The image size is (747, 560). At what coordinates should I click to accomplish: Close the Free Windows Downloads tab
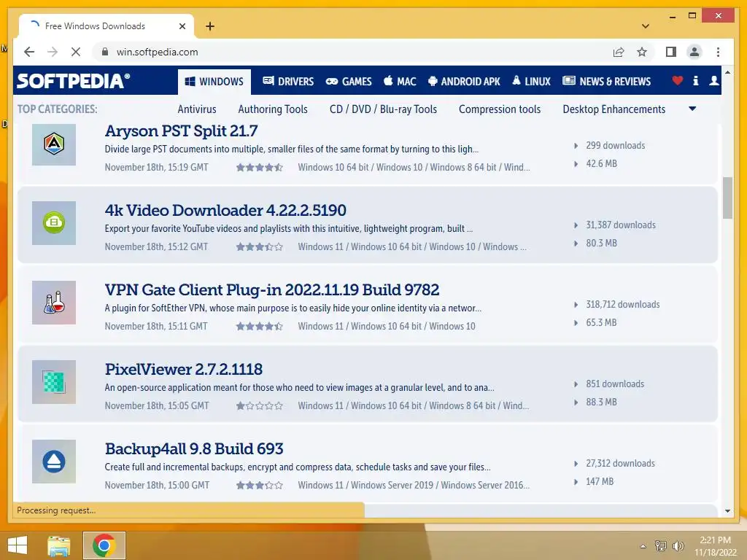click(182, 26)
